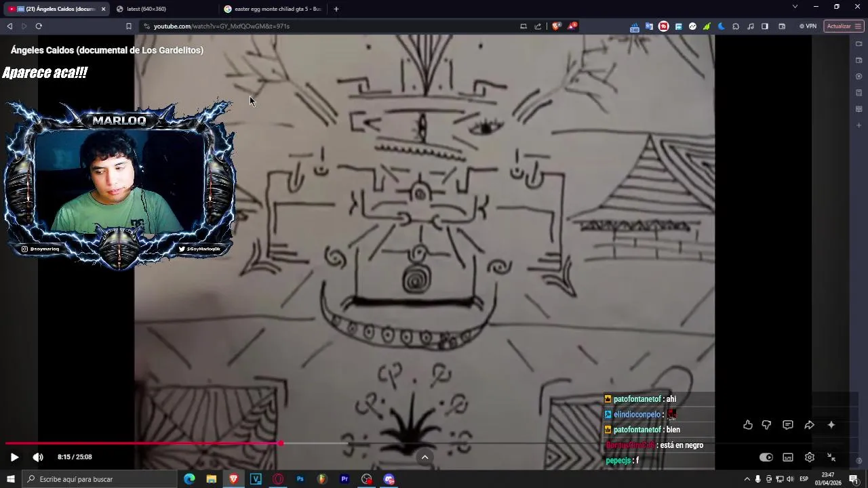Viewport: 868px width, 488px height.
Task: Click the add plus icon in right sidebar
Action: 859,125
